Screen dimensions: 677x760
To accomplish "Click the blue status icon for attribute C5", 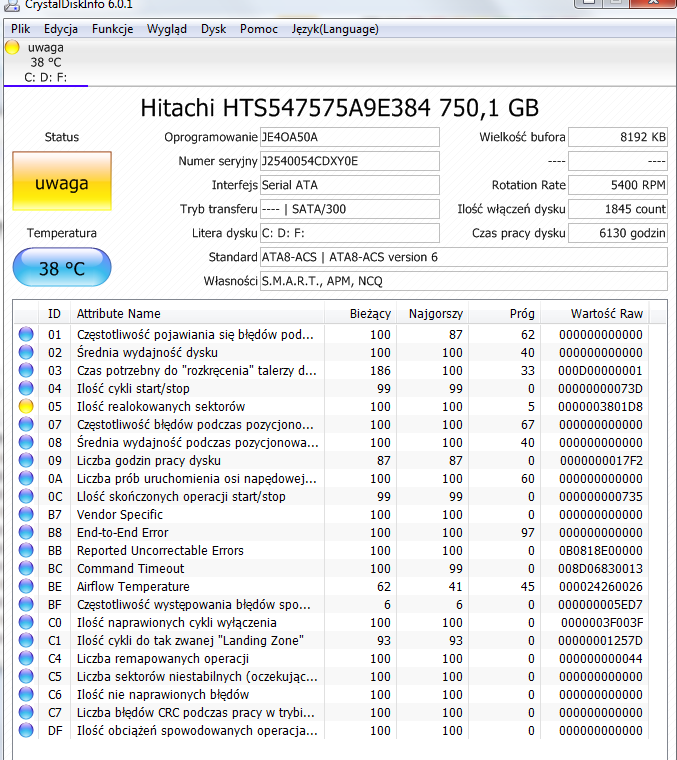I will click(x=26, y=676).
